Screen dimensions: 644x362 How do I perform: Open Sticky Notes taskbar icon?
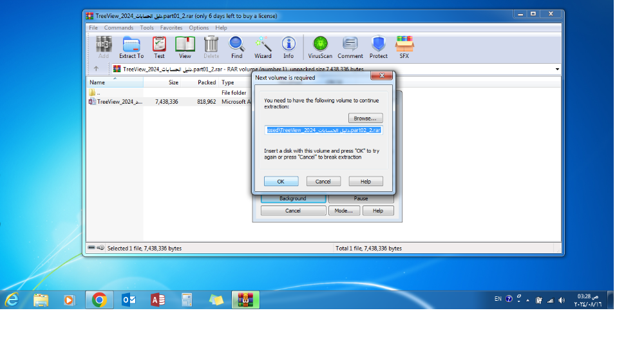tap(216, 300)
